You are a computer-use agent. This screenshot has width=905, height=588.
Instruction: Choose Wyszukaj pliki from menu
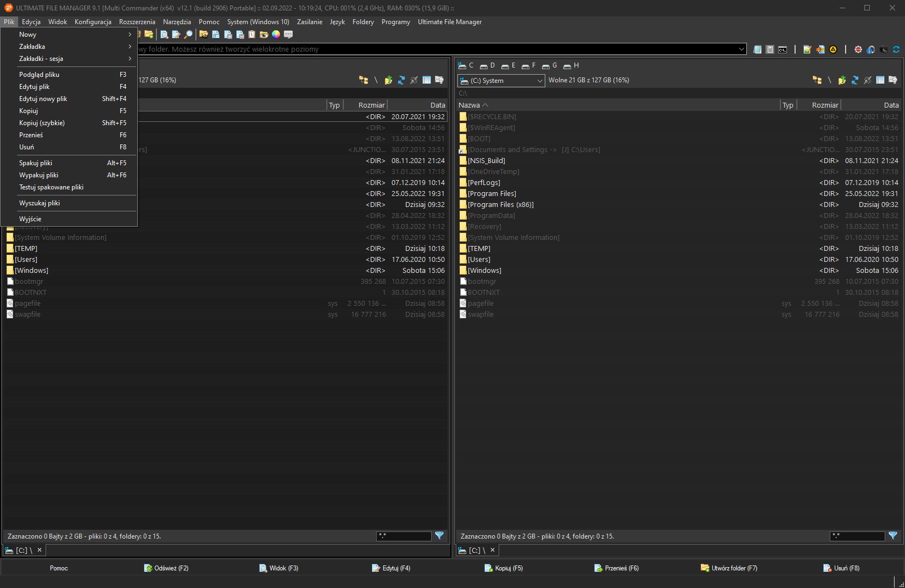point(69,203)
